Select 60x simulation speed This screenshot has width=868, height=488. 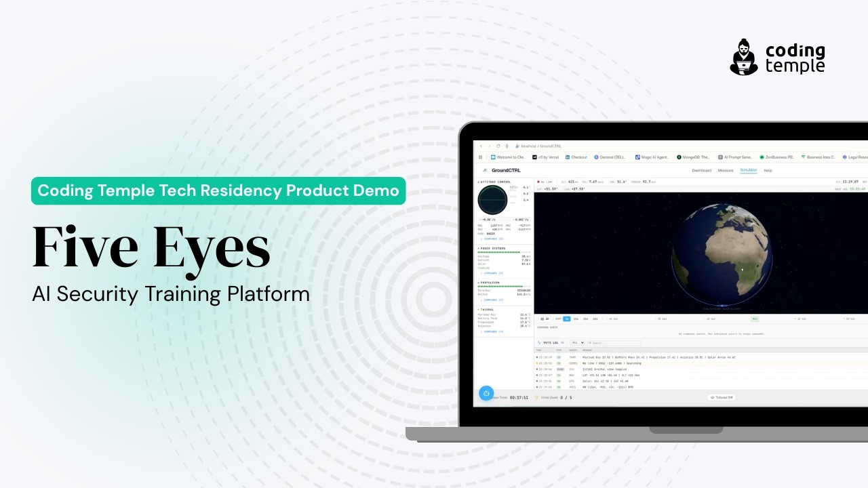[x=595, y=319]
